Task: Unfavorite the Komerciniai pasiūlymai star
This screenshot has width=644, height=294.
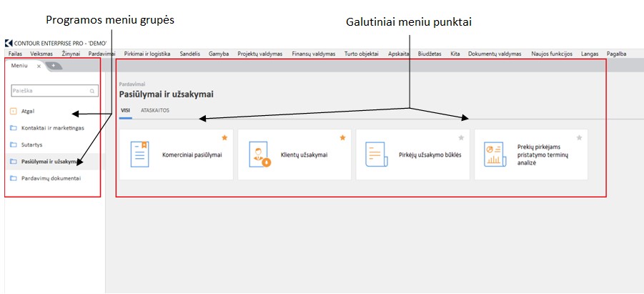Action: (224, 138)
